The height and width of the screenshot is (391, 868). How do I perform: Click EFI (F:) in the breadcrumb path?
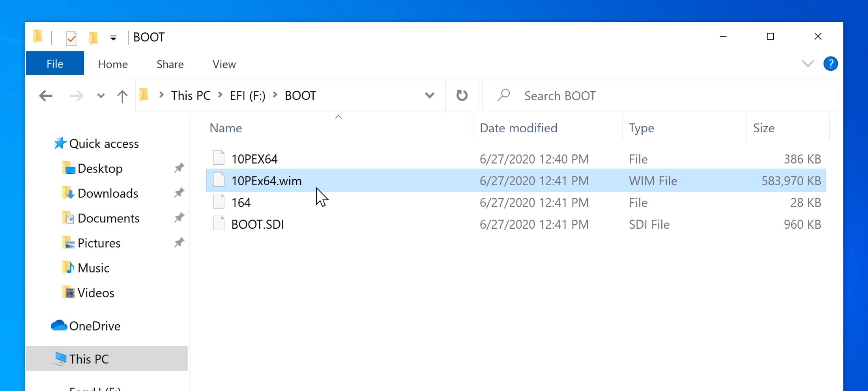click(247, 96)
